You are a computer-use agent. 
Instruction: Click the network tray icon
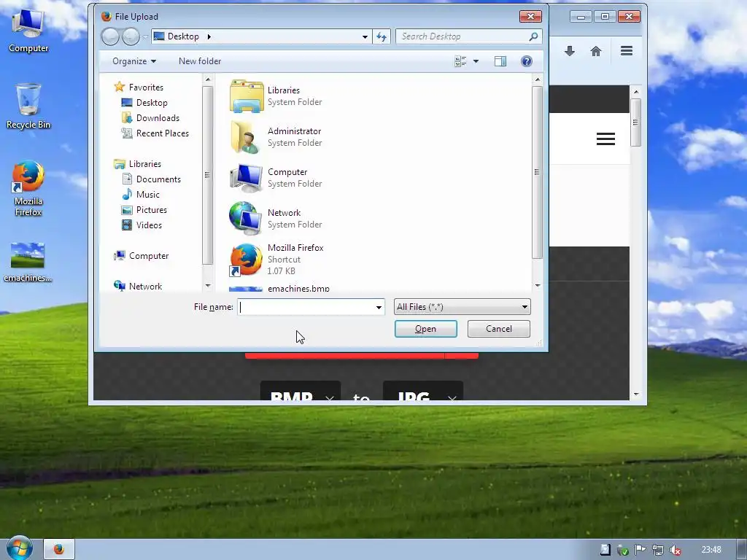[657, 550]
